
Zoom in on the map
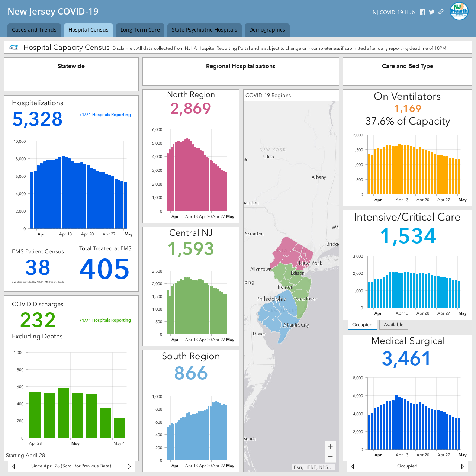coord(330,447)
